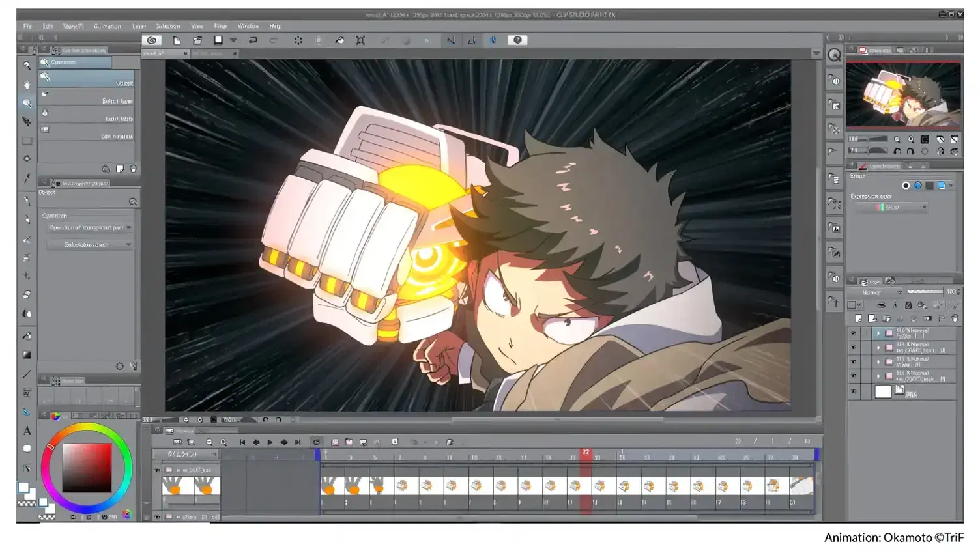The image size is (980, 551).
Task: Click the color square inside the color wheel
Action: click(87, 468)
